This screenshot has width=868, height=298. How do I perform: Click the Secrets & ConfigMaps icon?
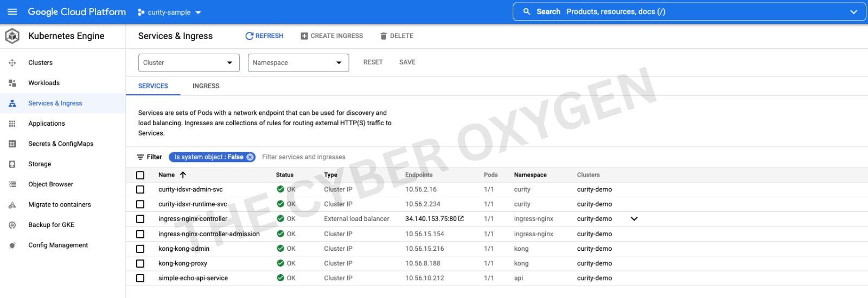[12, 144]
